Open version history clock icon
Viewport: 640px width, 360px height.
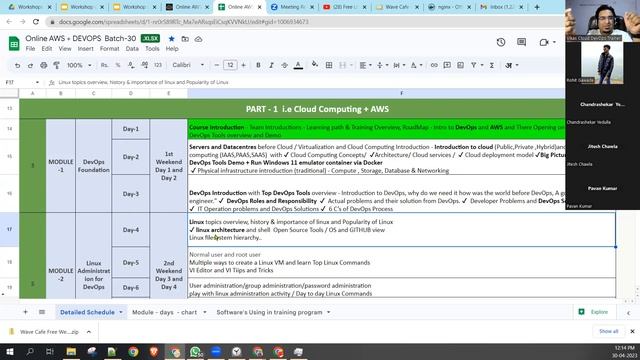coord(501,42)
